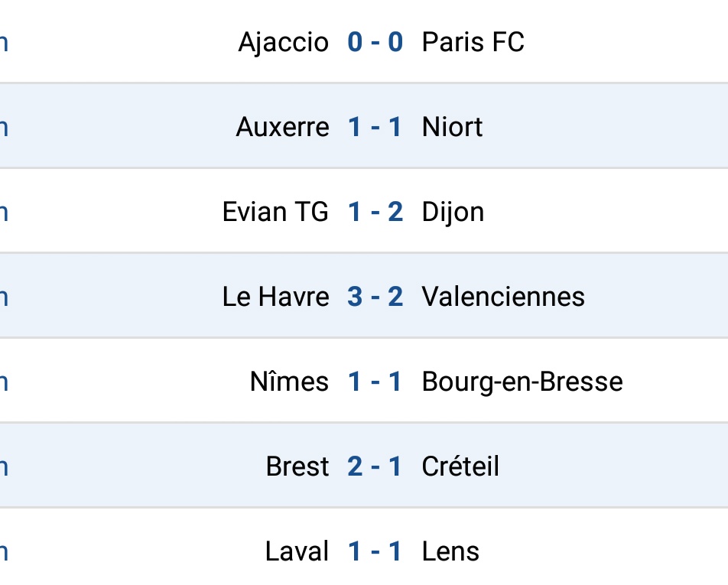The image size is (728, 585).
Task: Open the Le Havre 3 - 2 score link
Action: (375, 297)
